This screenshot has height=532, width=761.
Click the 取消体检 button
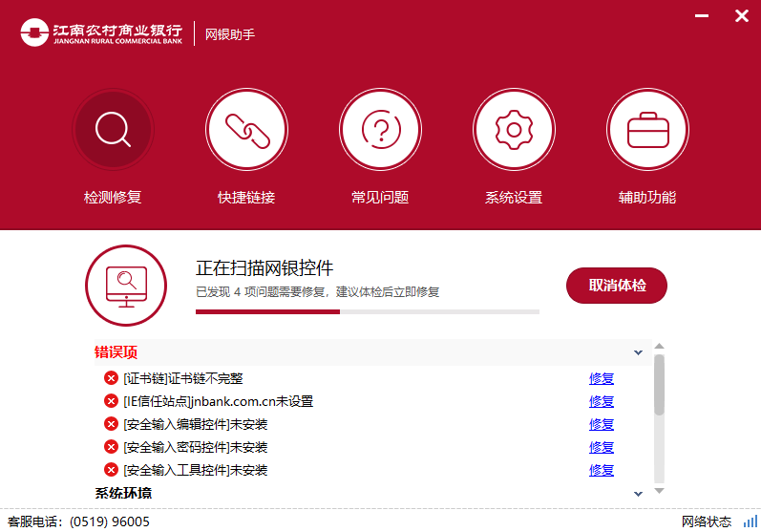(x=617, y=286)
